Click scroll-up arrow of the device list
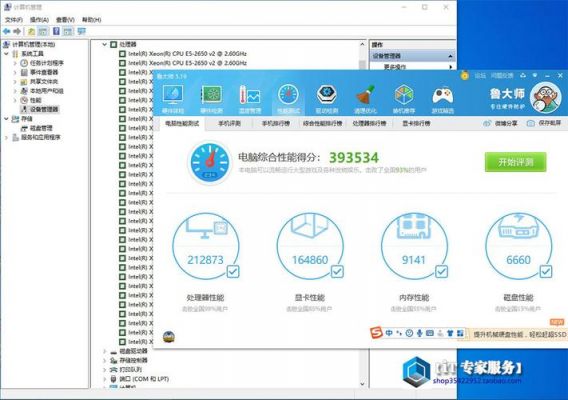568x400 pixels. tap(362, 44)
